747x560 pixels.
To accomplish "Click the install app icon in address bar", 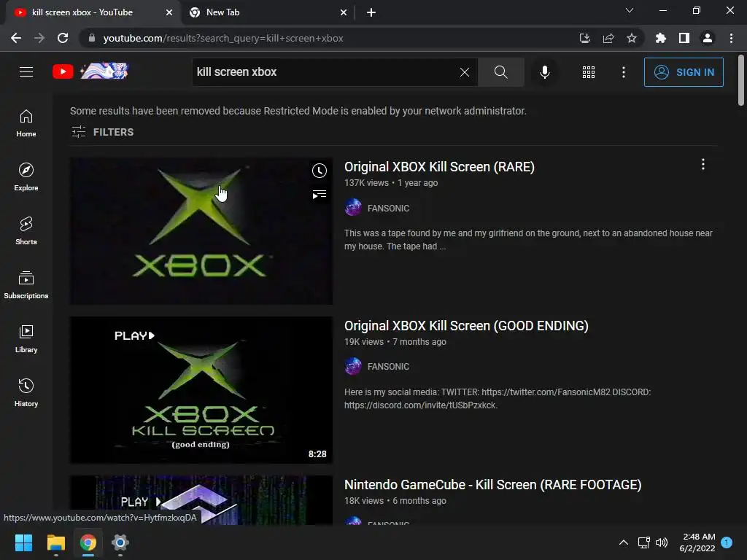I will click(584, 38).
